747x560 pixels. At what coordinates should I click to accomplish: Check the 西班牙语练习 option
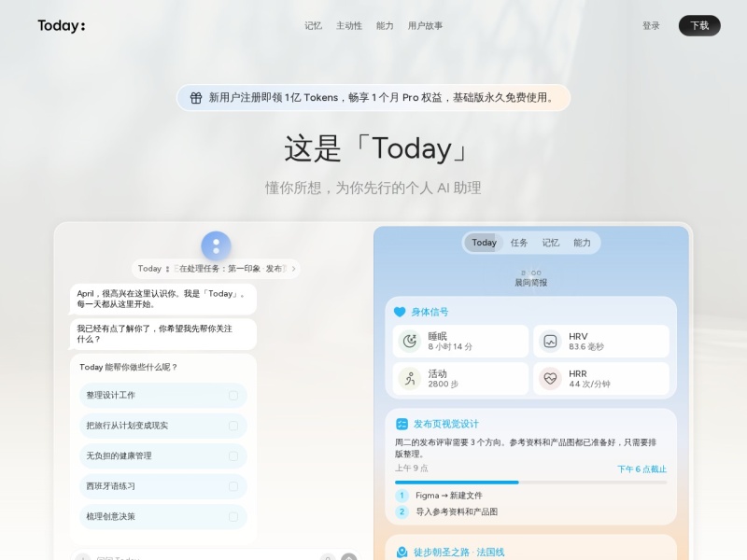pos(233,486)
